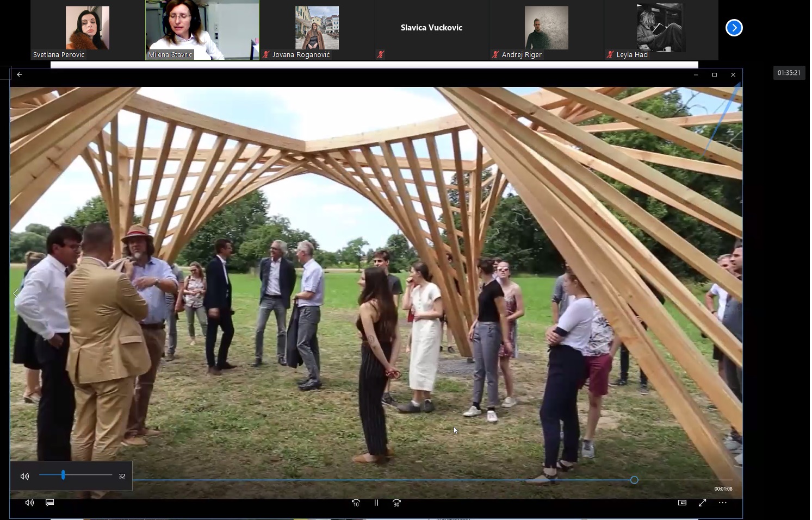
Task: Skip forward 30 seconds
Action: [x=396, y=503]
